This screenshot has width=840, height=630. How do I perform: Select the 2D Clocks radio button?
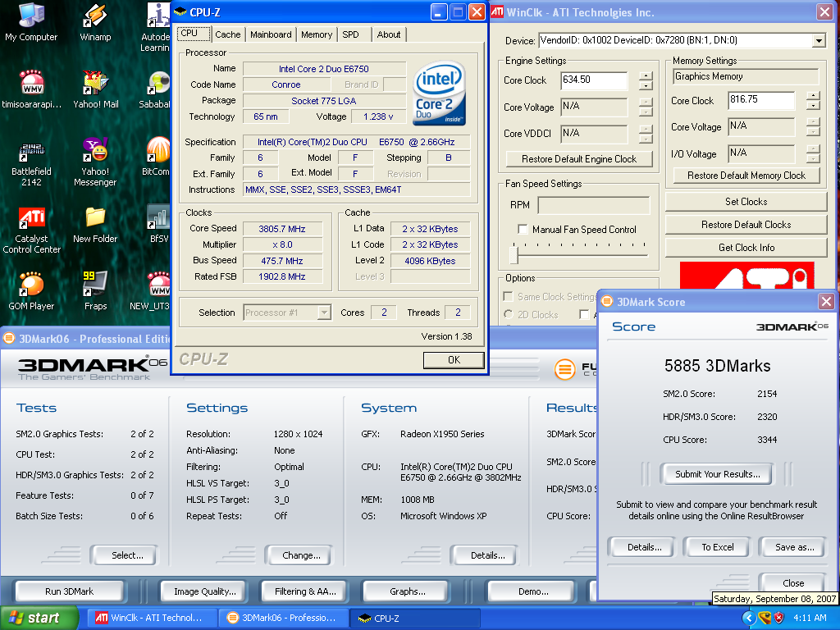coord(509,314)
